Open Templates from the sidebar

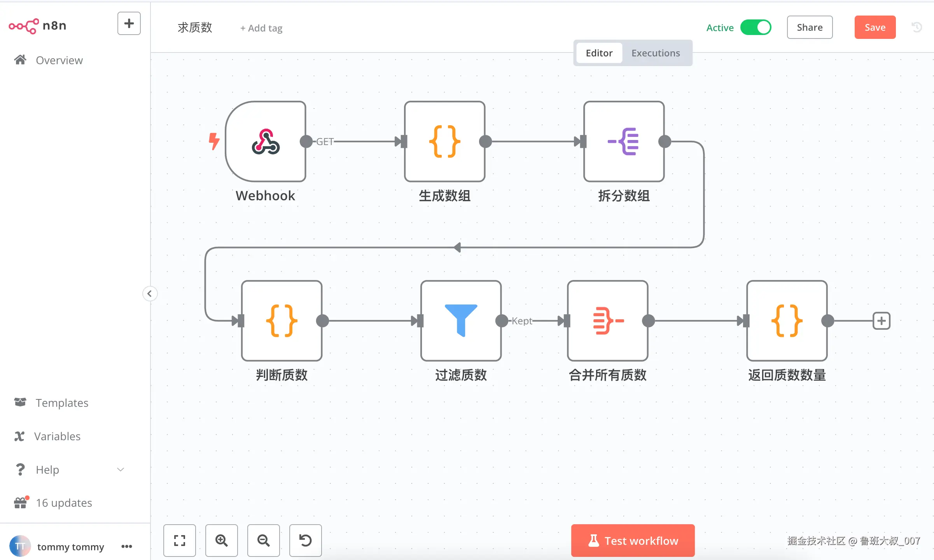[61, 402]
